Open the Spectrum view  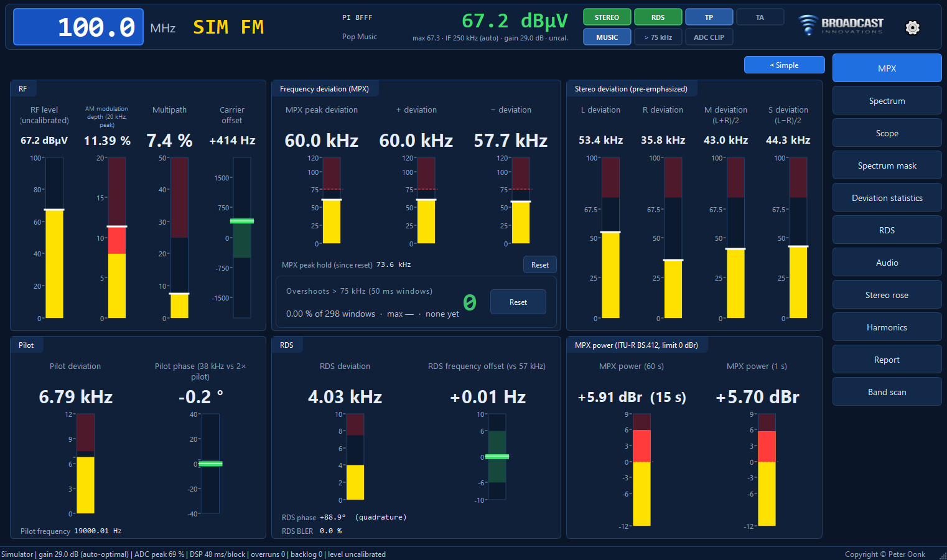pos(887,100)
